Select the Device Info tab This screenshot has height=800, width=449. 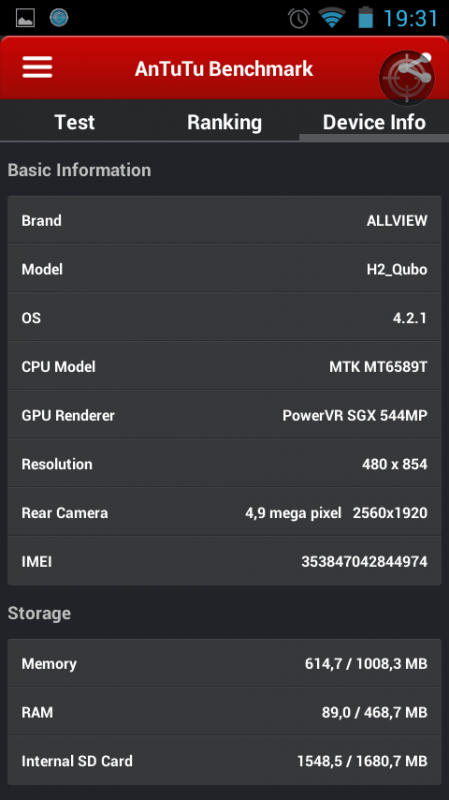[374, 122]
